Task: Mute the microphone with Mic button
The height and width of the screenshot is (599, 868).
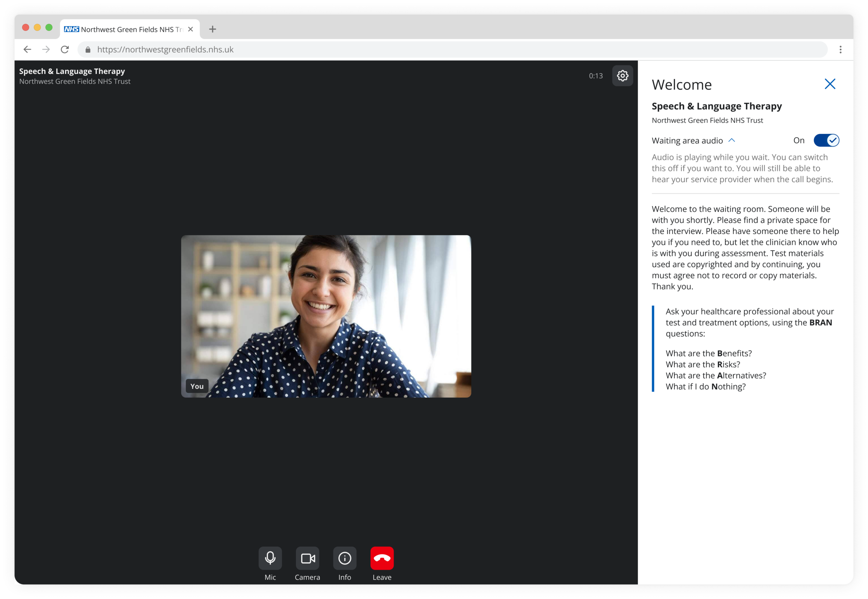Action: click(270, 558)
